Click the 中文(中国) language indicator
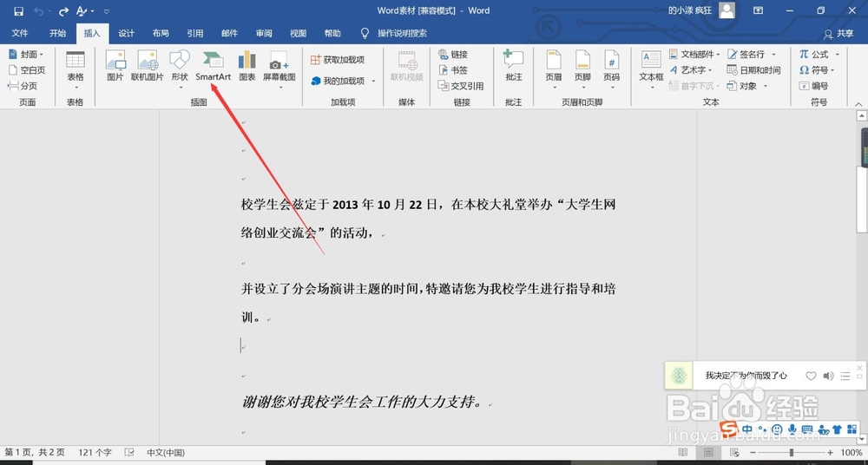This screenshot has width=868, height=465. (x=166, y=452)
